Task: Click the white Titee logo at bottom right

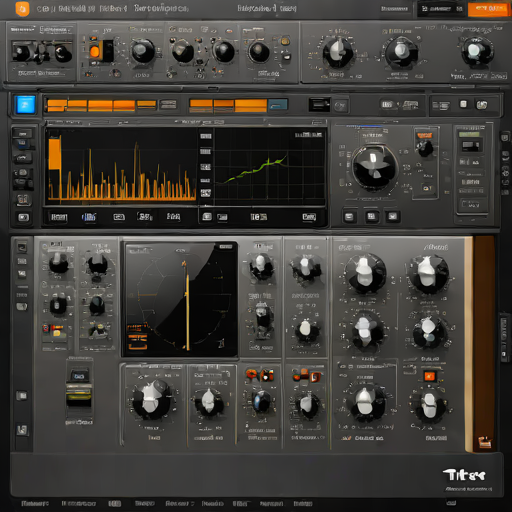Action: coord(464,475)
